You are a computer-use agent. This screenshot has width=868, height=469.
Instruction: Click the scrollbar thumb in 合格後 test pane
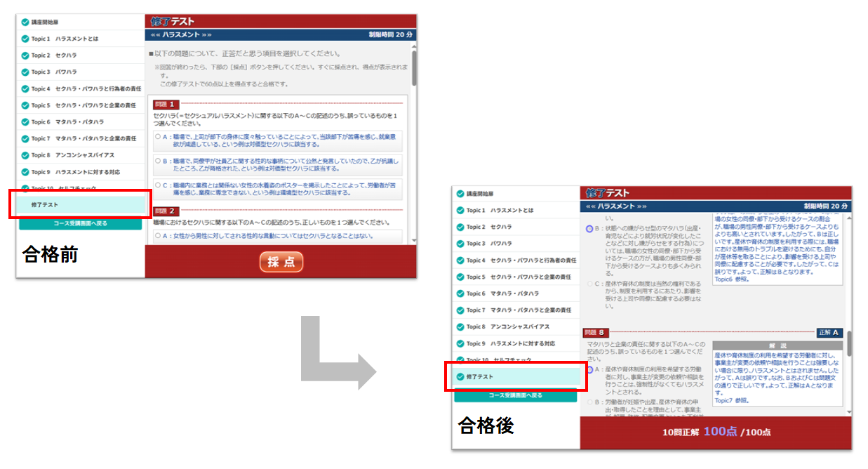[850, 344]
